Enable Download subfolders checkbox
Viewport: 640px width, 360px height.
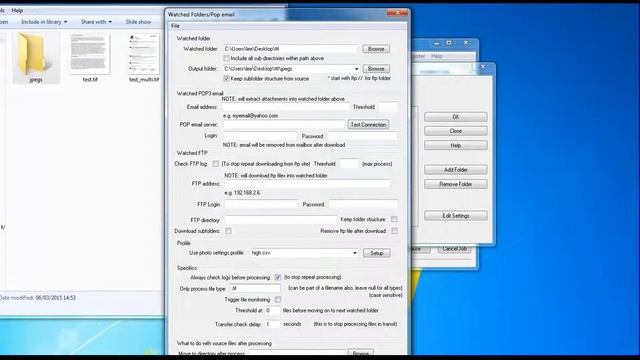[x=228, y=231]
